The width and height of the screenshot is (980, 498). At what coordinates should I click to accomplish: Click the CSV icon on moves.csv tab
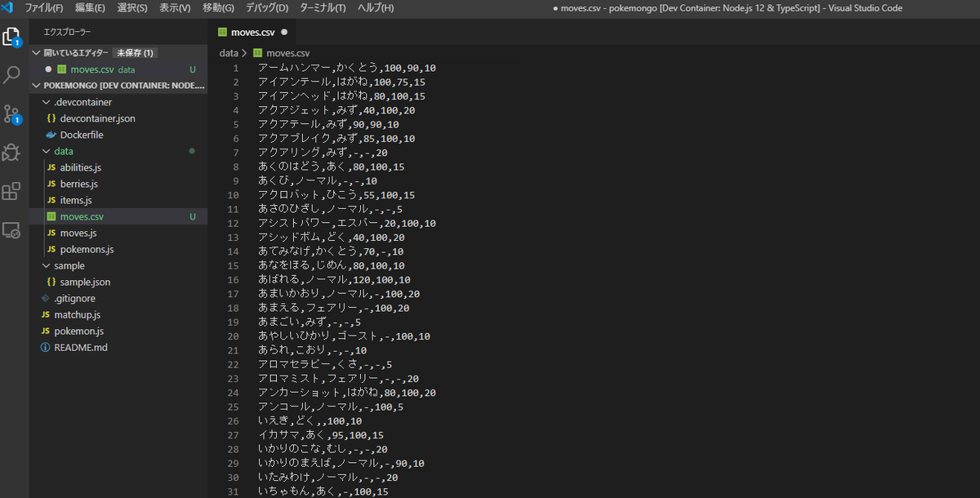pos(223,32)
